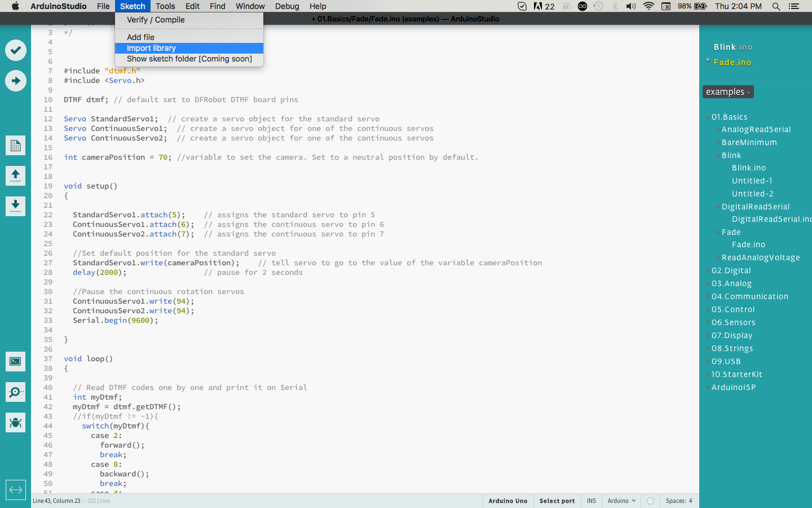Open Notification Center list icon

794,6
